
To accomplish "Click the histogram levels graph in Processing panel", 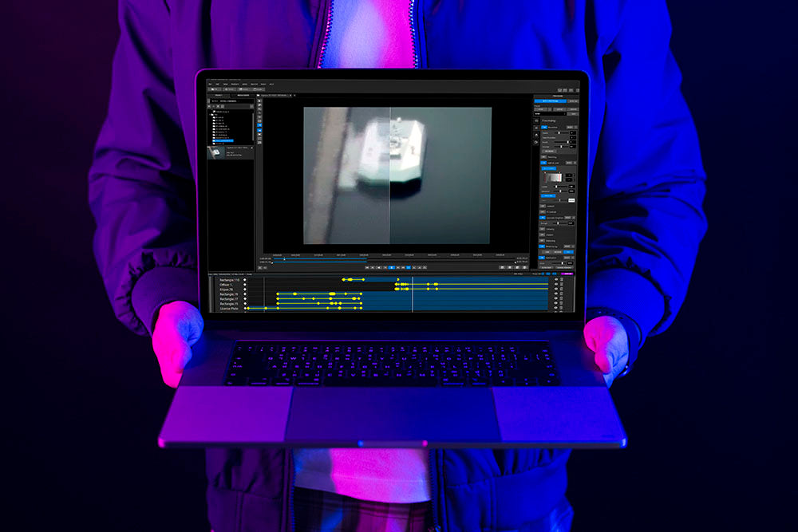I will 552,177.
